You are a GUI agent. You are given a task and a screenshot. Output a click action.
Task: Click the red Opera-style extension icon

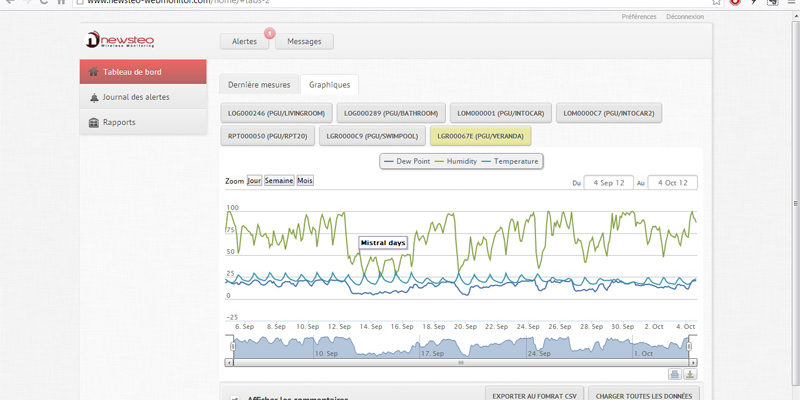point(735,2)
